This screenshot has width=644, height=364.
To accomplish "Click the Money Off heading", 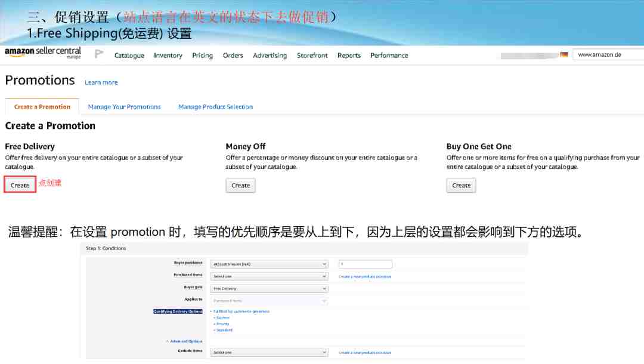I will point(246,147).
